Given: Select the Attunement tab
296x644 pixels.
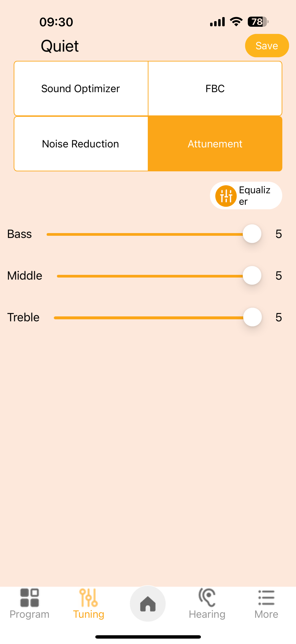Looking at the screenshot, I should [215, 144].
